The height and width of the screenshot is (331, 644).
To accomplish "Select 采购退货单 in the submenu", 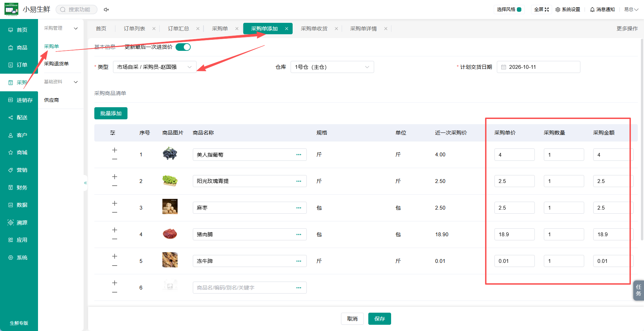I will [56, 64].
